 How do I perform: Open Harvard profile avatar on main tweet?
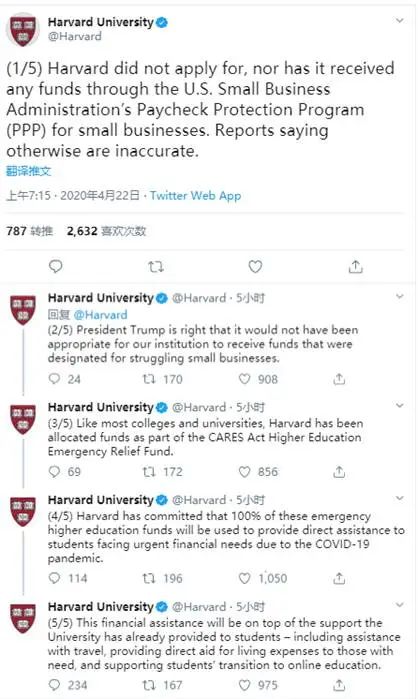coord(23,29)
